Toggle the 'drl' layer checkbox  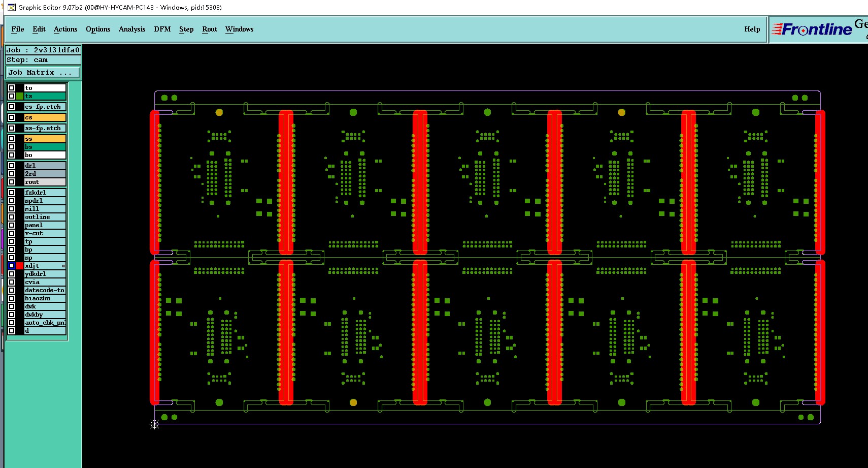pyautogui.click(x=12, y=166)
